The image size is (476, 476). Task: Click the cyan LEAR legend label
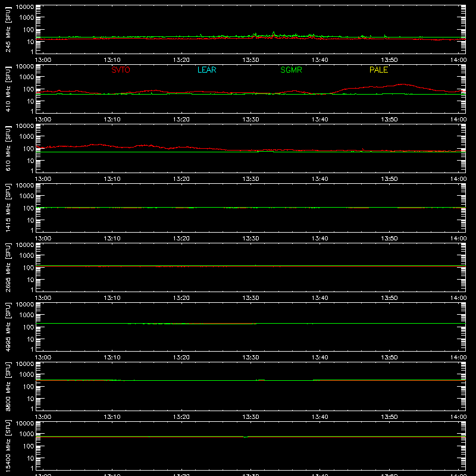tap(206, 70)
